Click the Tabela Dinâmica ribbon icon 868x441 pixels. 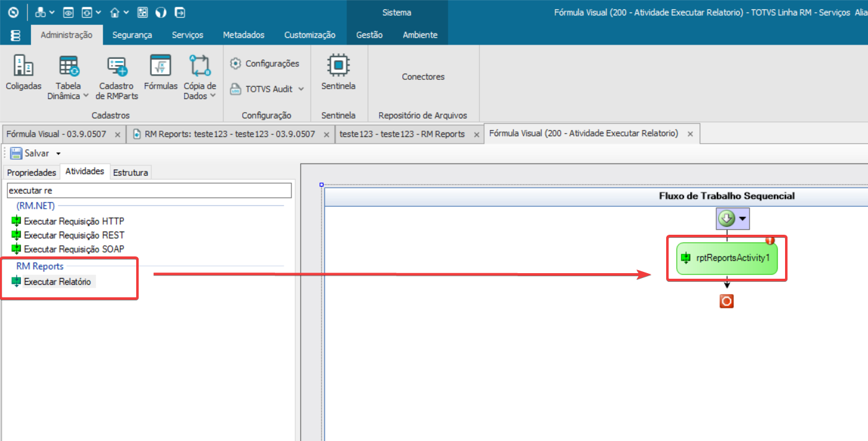click(x=68, y=67)
